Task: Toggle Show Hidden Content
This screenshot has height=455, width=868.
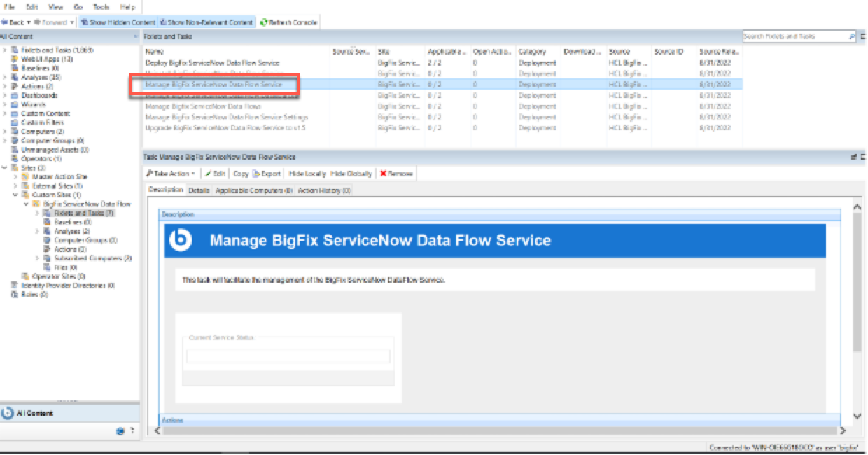Action: tap(118, 22)
